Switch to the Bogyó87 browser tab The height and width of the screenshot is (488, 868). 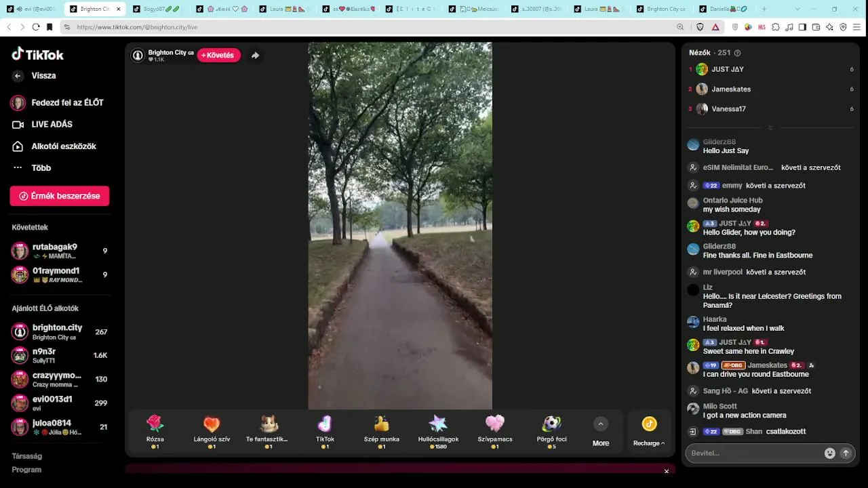pyautogui.click(x=157, y=9)
